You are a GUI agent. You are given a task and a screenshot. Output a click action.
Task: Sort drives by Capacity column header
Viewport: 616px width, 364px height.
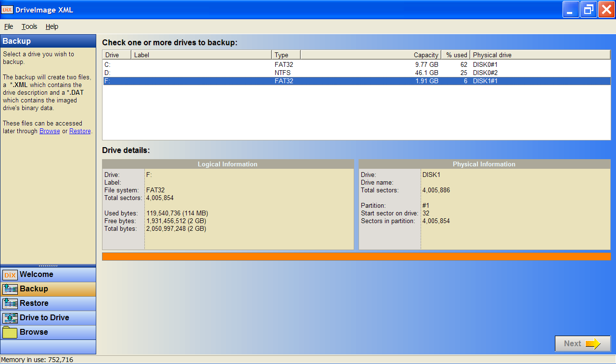371,55
